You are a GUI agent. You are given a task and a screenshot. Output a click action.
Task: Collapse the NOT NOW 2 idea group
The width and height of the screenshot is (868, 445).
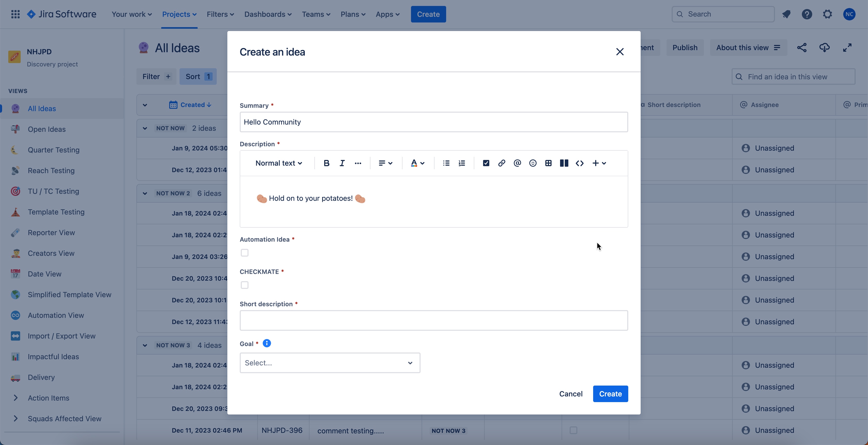145,193
